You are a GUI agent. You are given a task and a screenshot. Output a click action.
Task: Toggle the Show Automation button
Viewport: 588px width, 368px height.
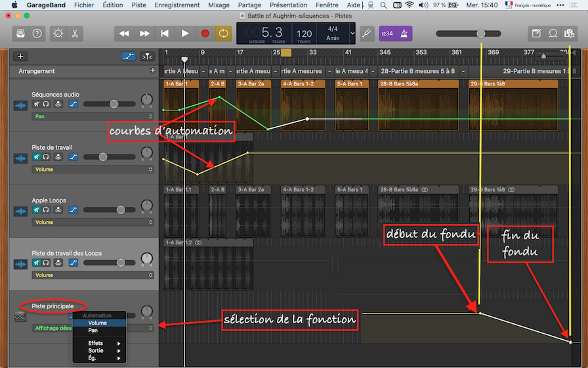tap(129, 57)
